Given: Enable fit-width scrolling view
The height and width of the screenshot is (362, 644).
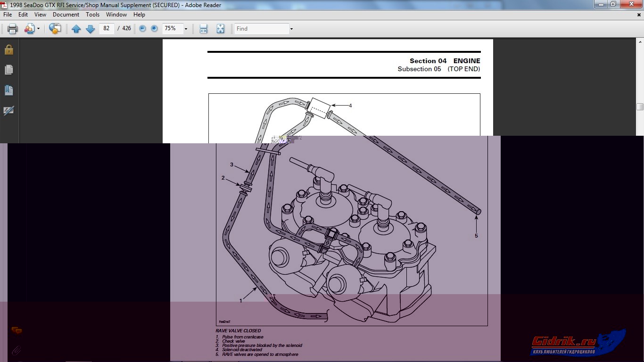Looking at the screenshot, I should (203, 29).
